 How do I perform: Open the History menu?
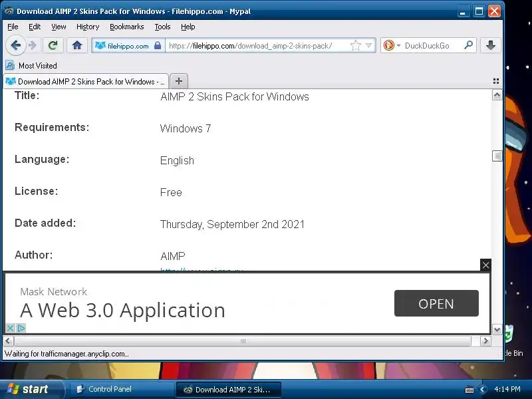pyautogui.click(x=88, y=27)
